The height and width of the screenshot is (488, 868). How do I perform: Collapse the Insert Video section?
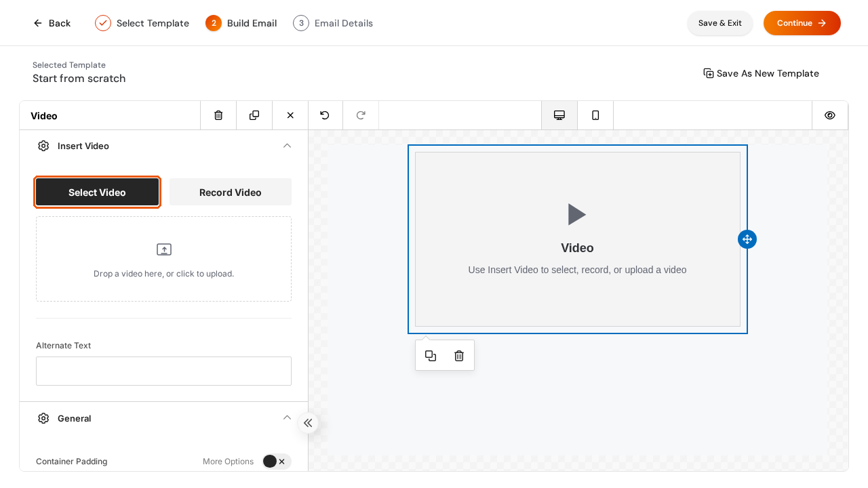pos(288,146)
